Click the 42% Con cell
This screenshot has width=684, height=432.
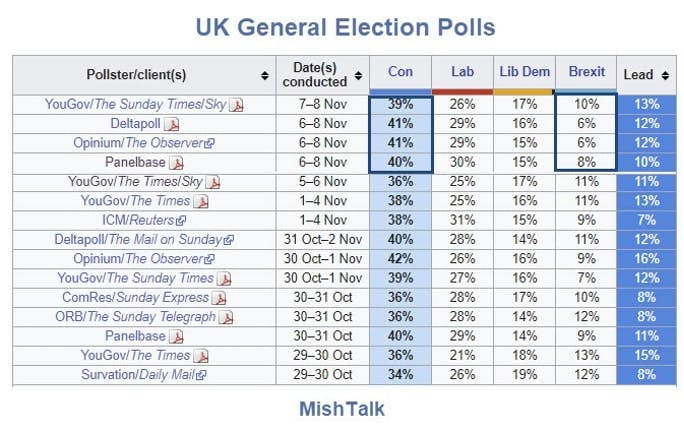[x=400, y=259]
